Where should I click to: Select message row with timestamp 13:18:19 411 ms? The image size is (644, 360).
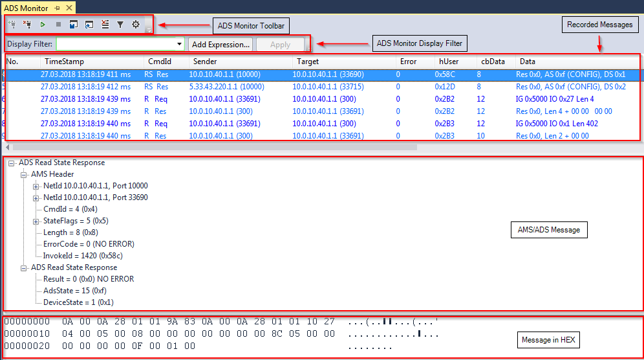(321, 74)
